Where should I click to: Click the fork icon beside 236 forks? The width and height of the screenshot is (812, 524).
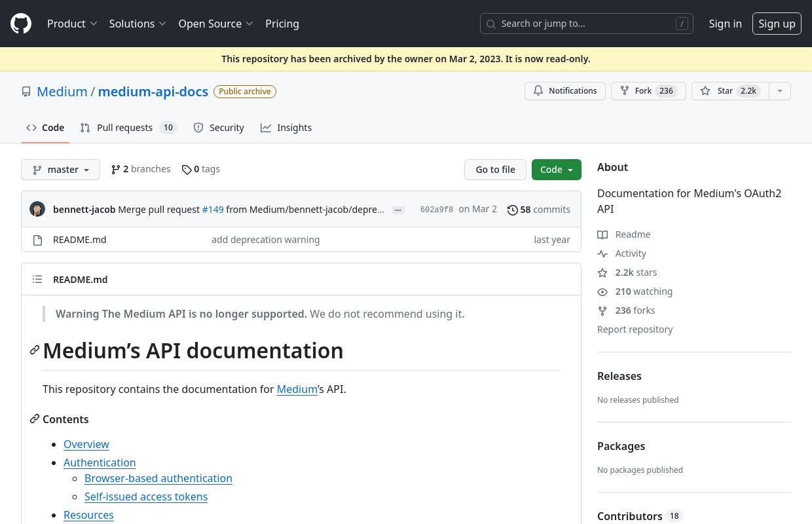(602, 310)
